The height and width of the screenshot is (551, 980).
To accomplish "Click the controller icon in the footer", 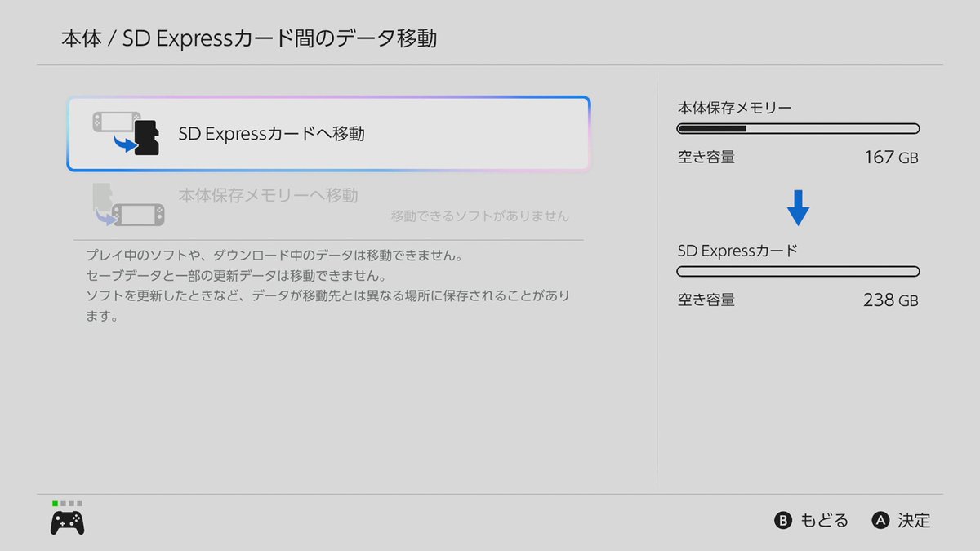I will point(67,522).
